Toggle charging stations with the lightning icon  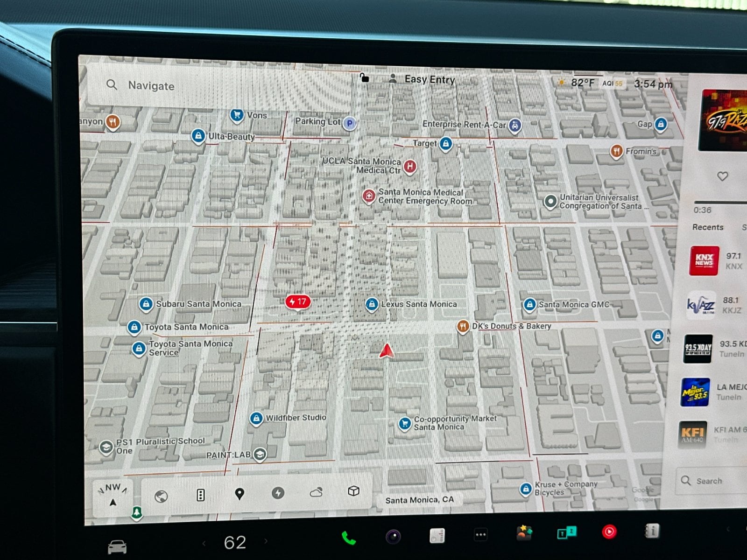[278, 493]
